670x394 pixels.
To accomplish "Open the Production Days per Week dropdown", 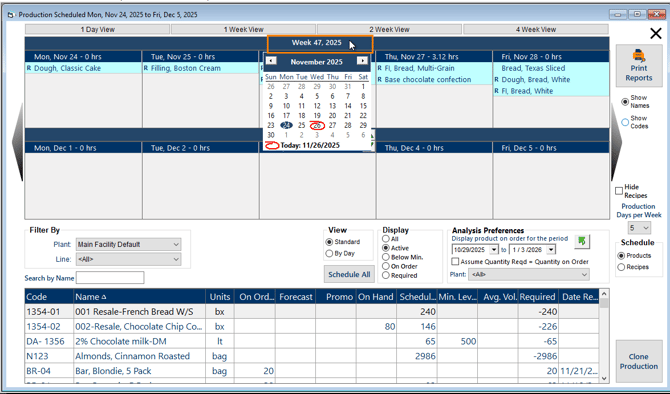I will click(x=639, y=228).
